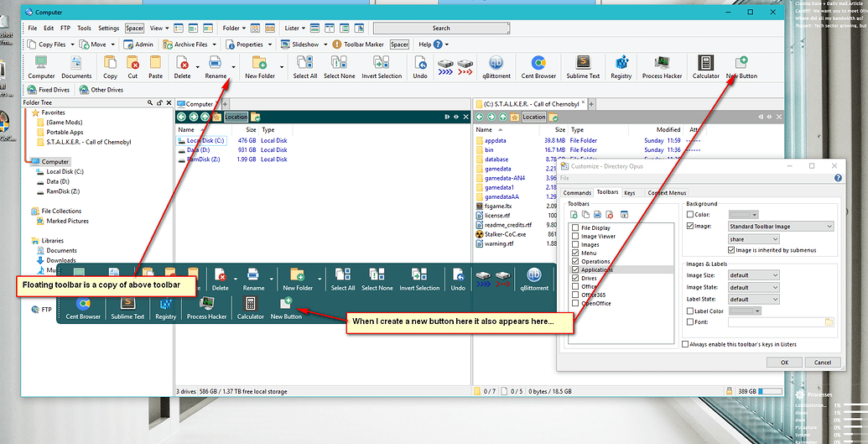Click Select None in the docked toolbar
This screenshot has width=868, height=444.
340,68
